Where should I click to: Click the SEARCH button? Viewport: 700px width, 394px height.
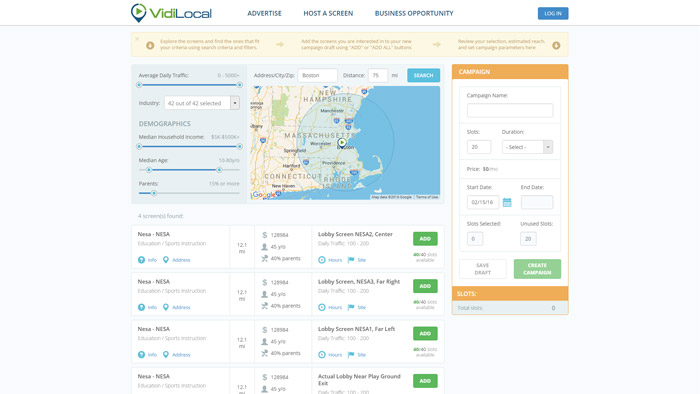423,75
